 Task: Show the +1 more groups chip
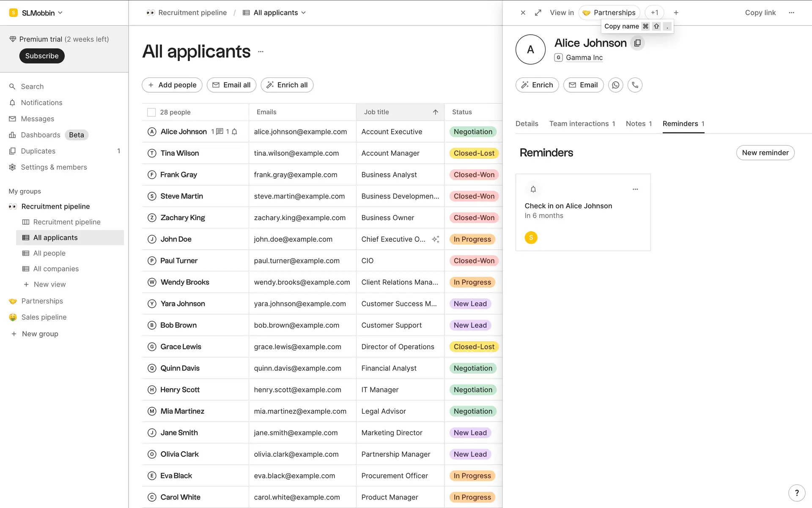654,13
